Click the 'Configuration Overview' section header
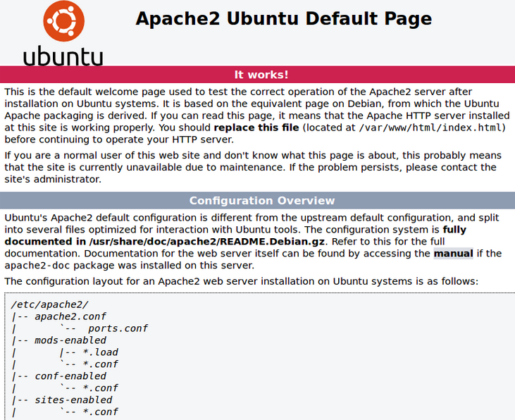The image size is (515, 420). click(x=258, y=200)
